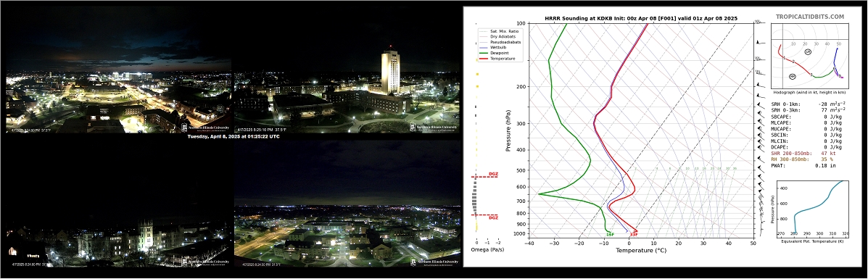Click the Tuesday April 8 UTC timestamp caption
The width and height of the screenshot is (868, 279).
(233, 137)
